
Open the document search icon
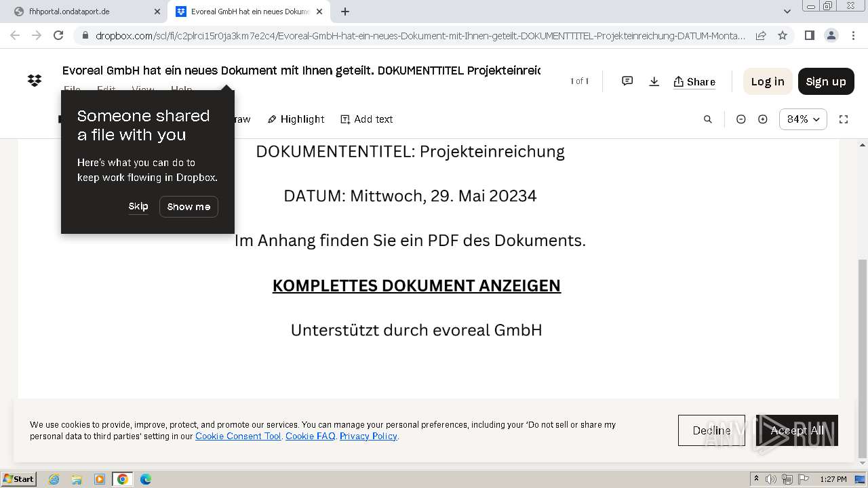point(707,119)
